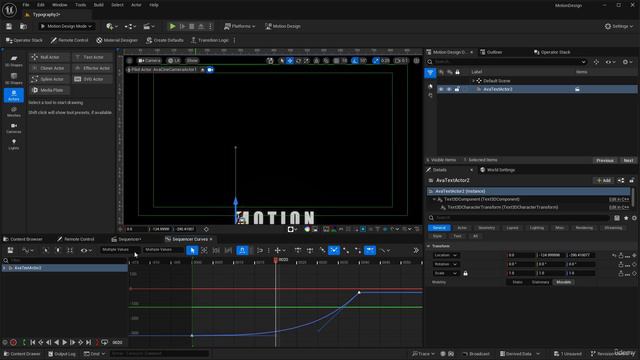Click the green Play button
The height and width of the screenshot is (360, 640).
click(172, 27)
